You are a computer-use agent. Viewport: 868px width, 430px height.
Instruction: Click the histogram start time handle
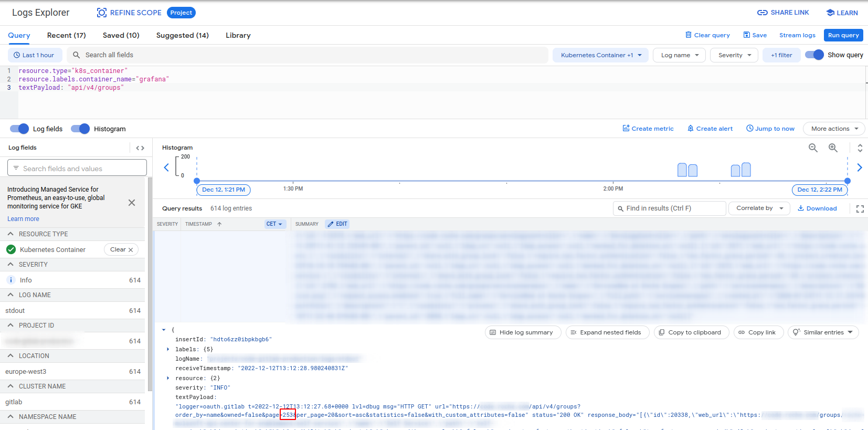[197, 181]
